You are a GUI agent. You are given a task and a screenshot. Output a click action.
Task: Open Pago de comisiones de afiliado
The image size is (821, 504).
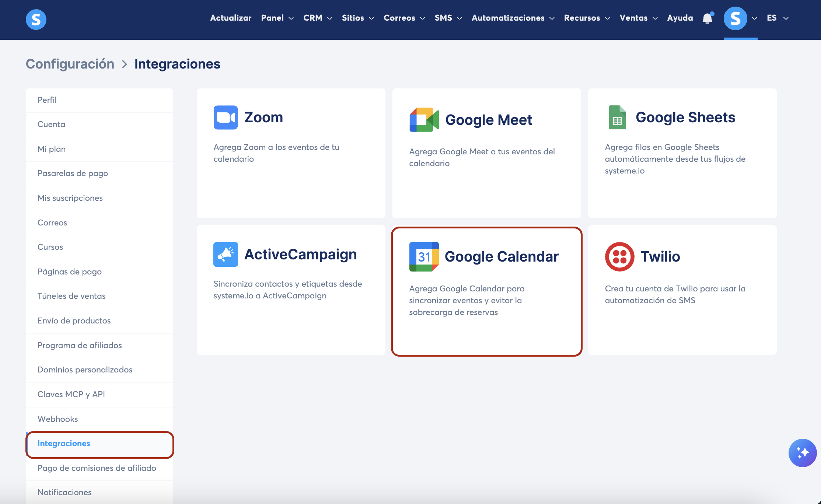point(99,468)
